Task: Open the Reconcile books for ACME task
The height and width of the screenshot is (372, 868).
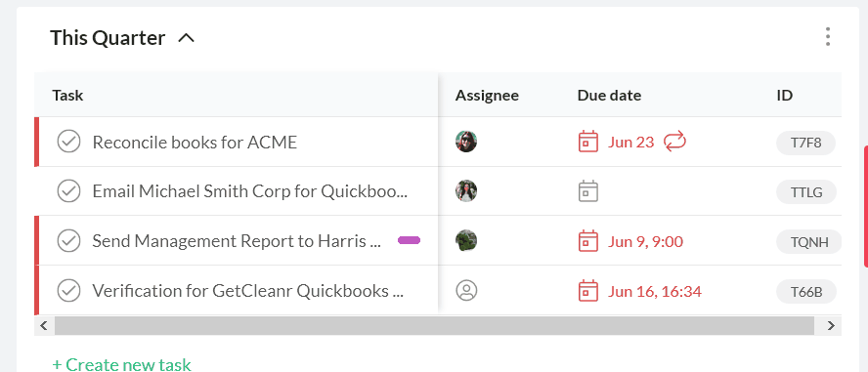Action: coord(195,142)
